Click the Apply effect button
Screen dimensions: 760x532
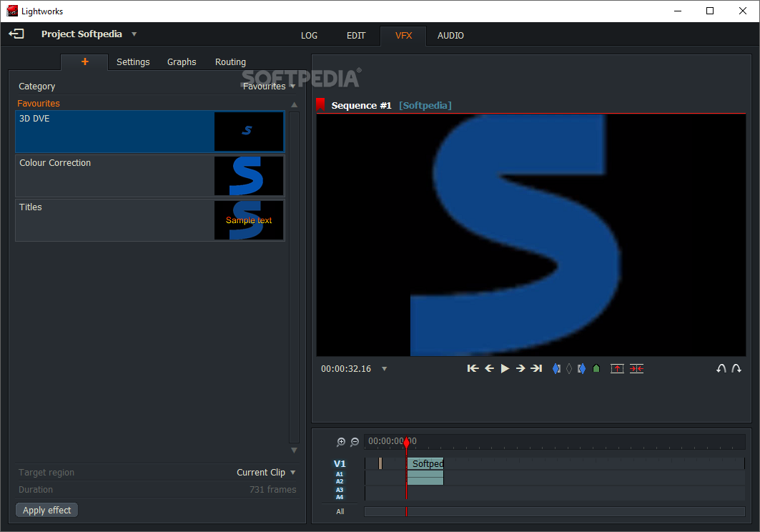(x=47, y=510)
